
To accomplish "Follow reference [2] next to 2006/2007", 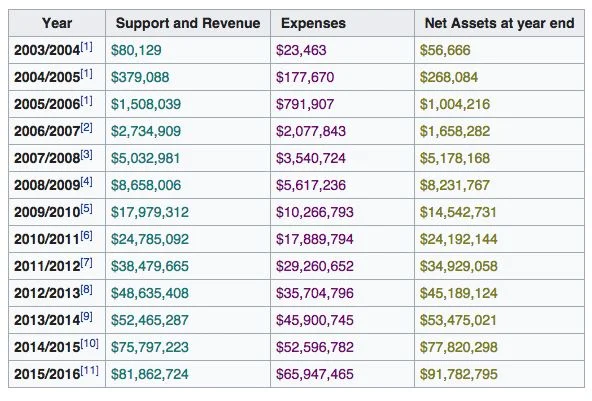I will [x=86, y=128].
